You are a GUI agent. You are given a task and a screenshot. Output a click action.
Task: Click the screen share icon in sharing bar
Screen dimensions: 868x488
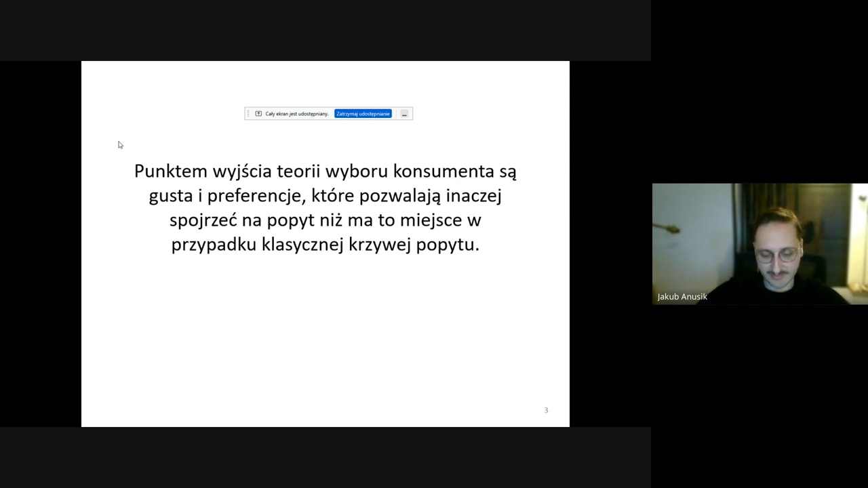point(258,114)
